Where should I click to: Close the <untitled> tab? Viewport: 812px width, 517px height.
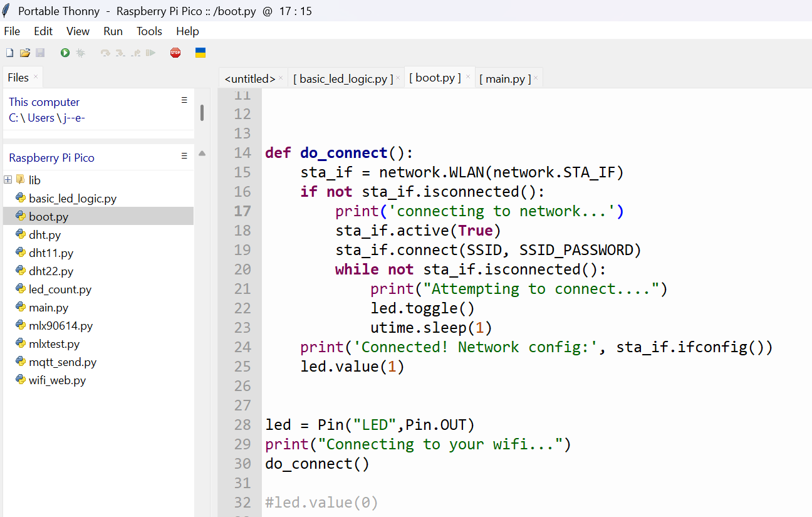click(x=281, y=78)
